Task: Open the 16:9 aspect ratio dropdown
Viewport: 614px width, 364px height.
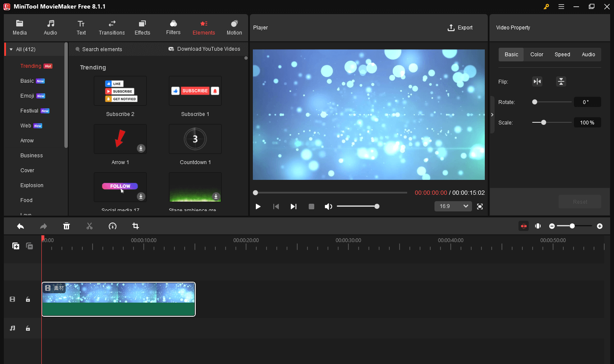Action: point(453,206)
